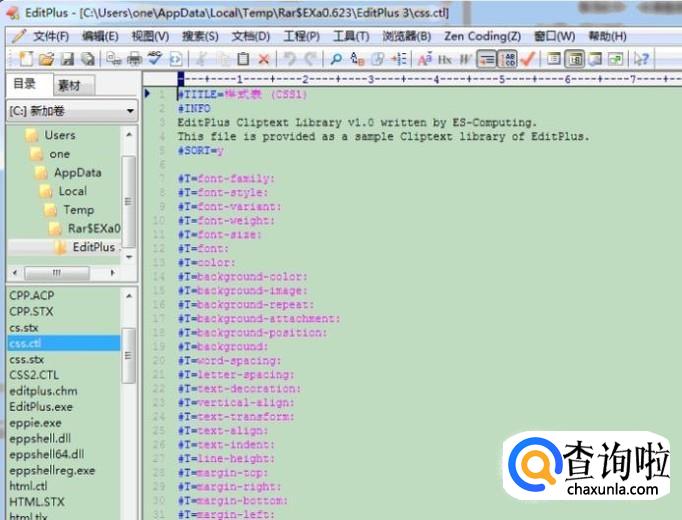
Task: Select CPP.ACP in the file list
Action: pos(31,296)
